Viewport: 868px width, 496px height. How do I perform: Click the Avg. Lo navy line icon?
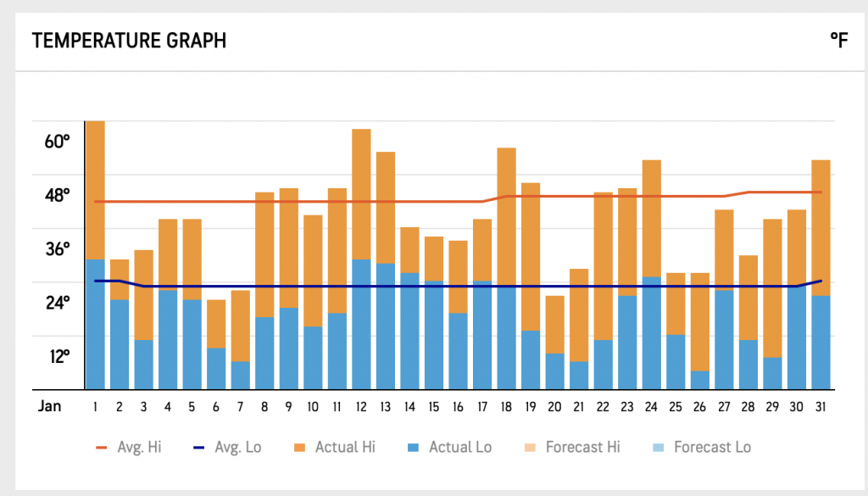point(198,448)
